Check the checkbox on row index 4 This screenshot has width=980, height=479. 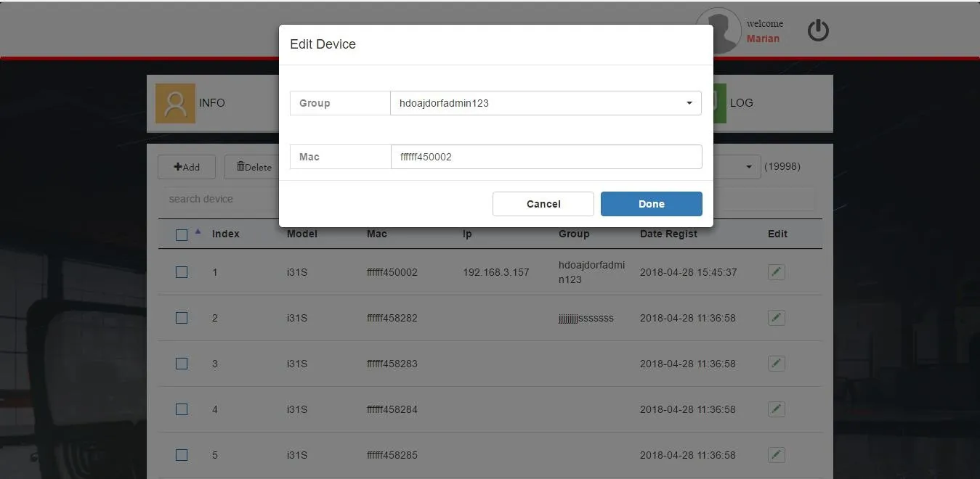click(182, 409)
